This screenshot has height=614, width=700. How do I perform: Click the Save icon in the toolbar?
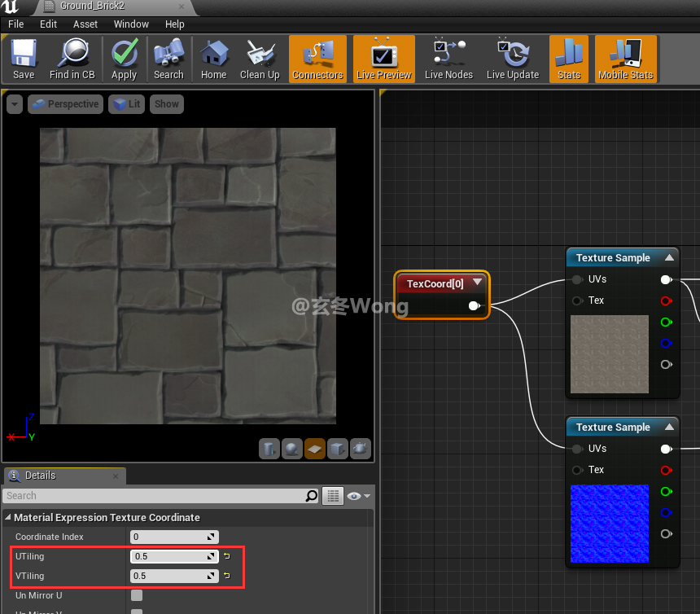pos(23,58)
